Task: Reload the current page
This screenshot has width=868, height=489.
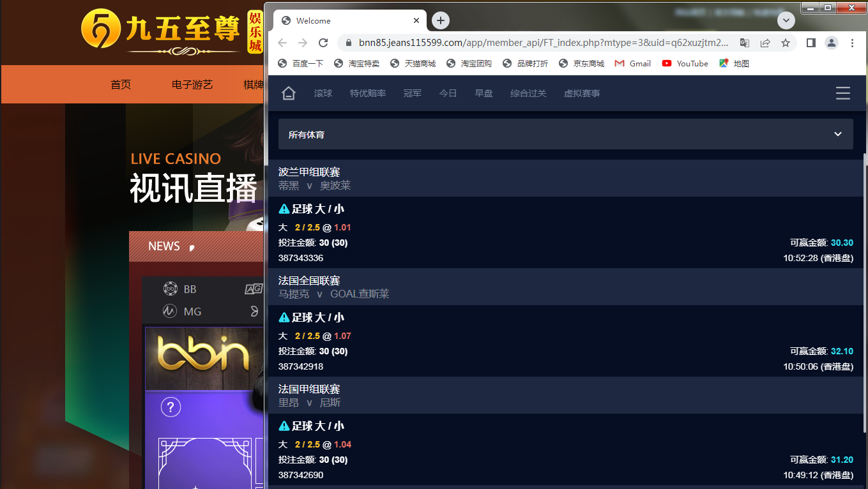Action: [x=323, y=43]
